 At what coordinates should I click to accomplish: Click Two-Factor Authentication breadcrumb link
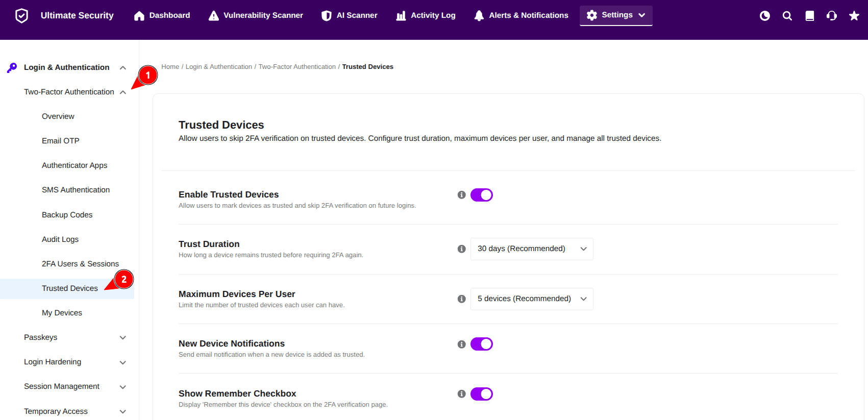pos(297,67)
